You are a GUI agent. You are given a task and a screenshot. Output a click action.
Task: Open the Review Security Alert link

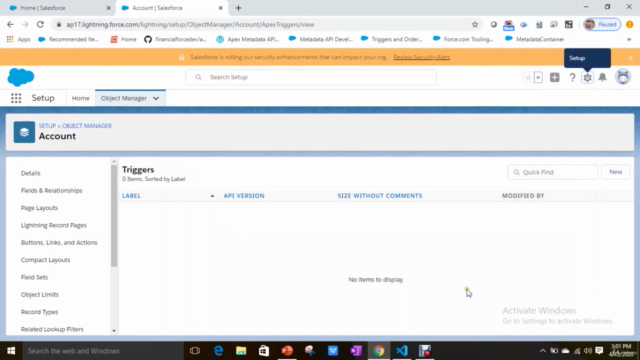[422, 57]
